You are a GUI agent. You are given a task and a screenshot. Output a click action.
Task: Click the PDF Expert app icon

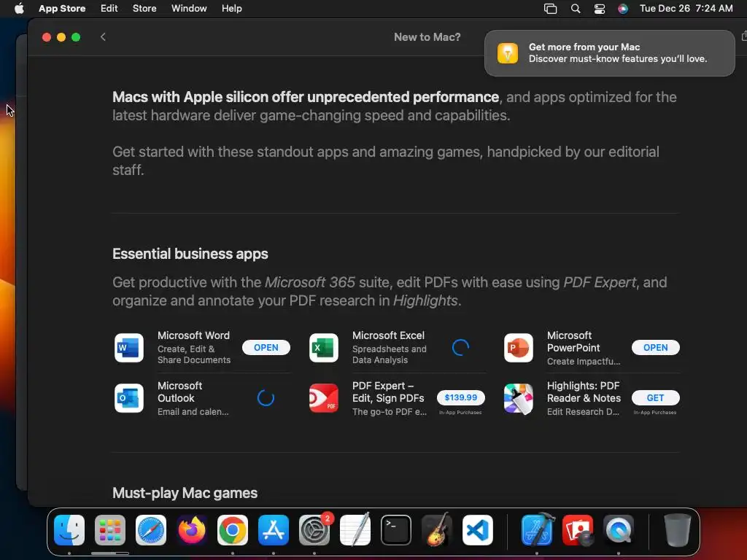click(323, 398)
